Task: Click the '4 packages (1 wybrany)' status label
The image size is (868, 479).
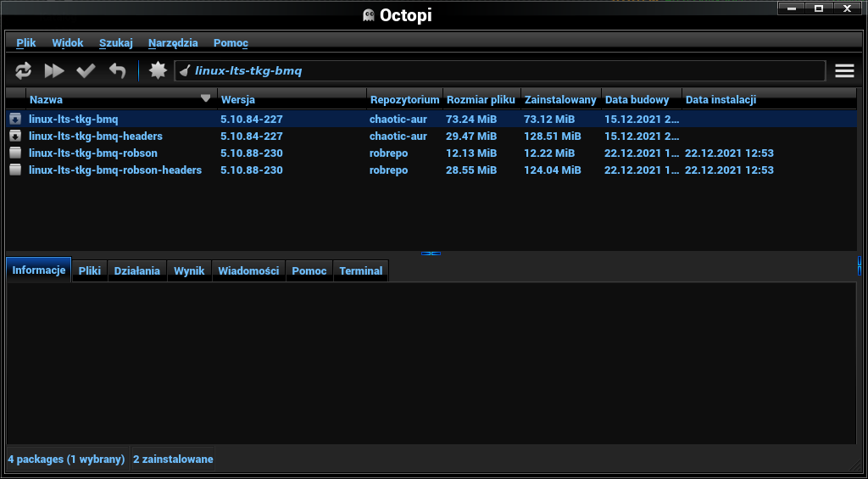Action: (x=66, y=459)
